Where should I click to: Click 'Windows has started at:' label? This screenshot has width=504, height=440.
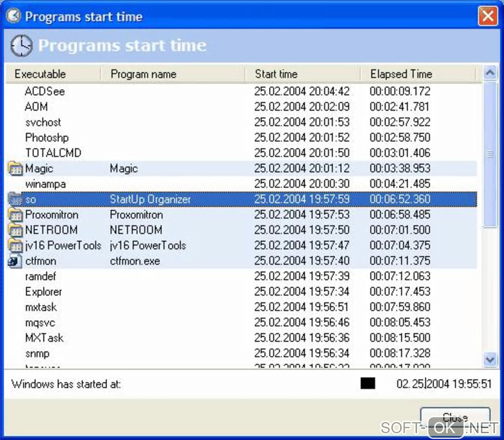click(x=66, y=384)
